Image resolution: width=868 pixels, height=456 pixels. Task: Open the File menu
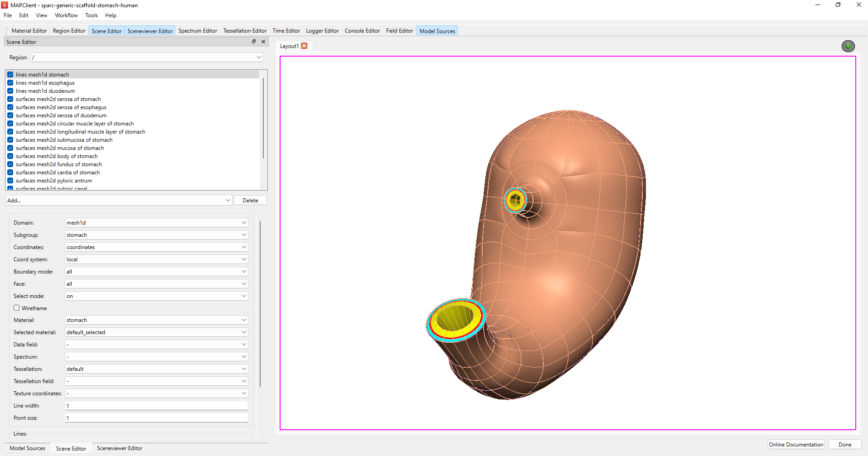click(8, 15)
